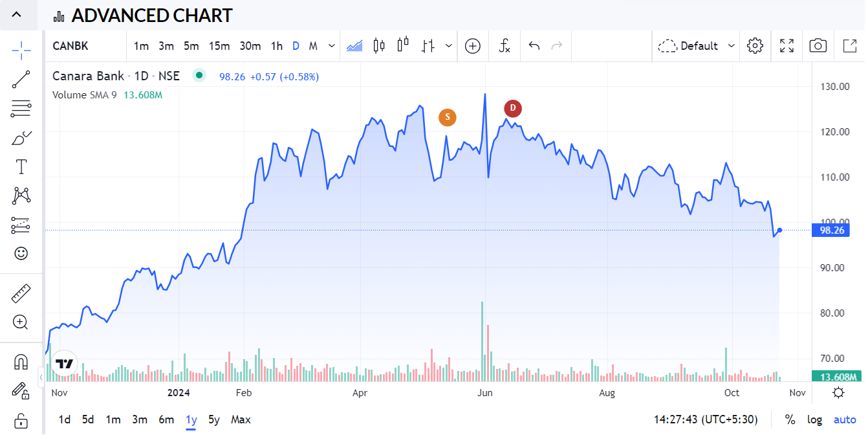Set date range to 1m
868x435 pixels.
pos(113,419)
